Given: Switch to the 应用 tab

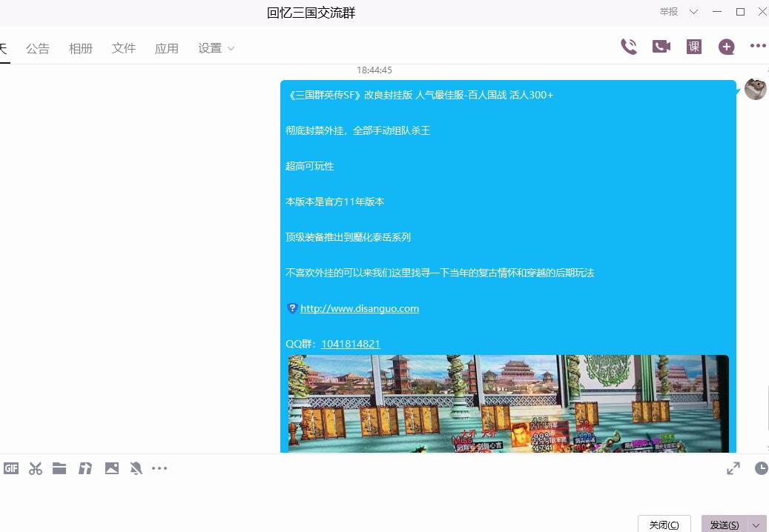Looking at the screenshot, I should pos(167,48).
